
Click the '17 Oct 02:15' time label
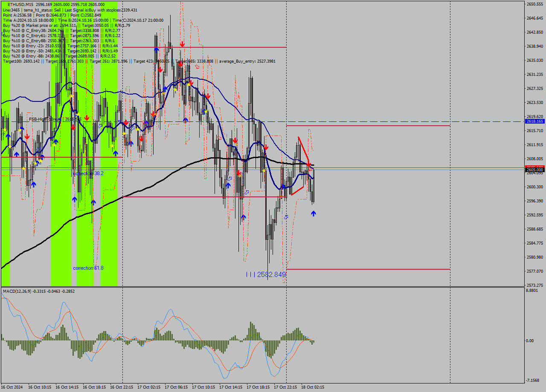(x=149, y=387)
